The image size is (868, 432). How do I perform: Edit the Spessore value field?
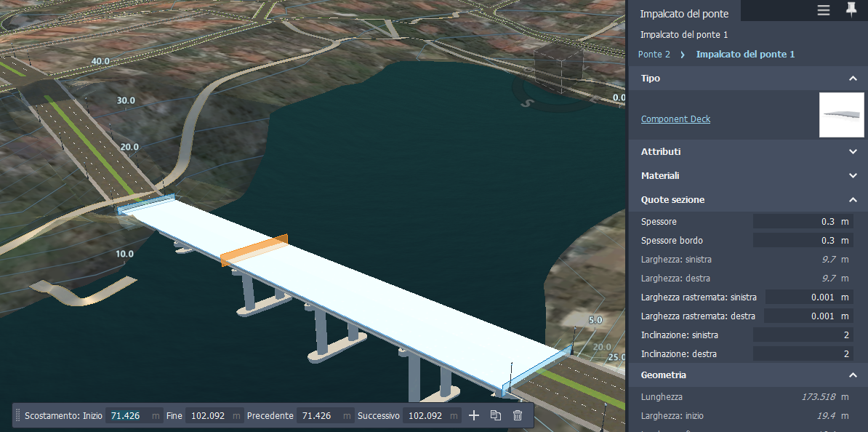click(803, 222)
